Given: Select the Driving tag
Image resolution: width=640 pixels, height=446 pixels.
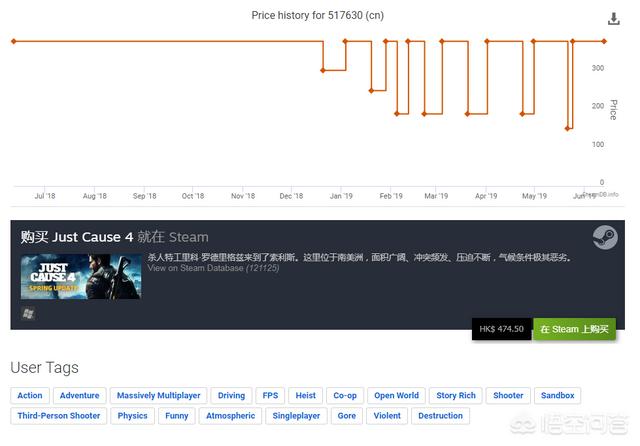Looking at the screenshot, I should (x=231, y=395).
